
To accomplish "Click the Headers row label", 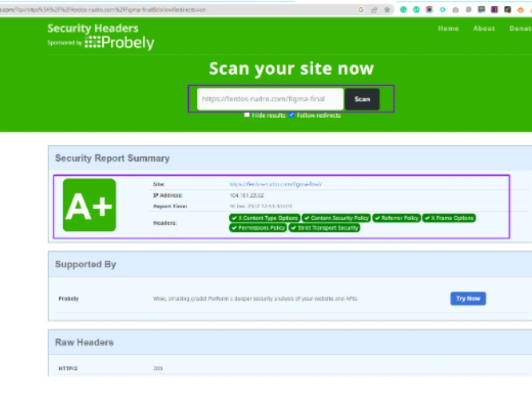I will coord(165,223).
